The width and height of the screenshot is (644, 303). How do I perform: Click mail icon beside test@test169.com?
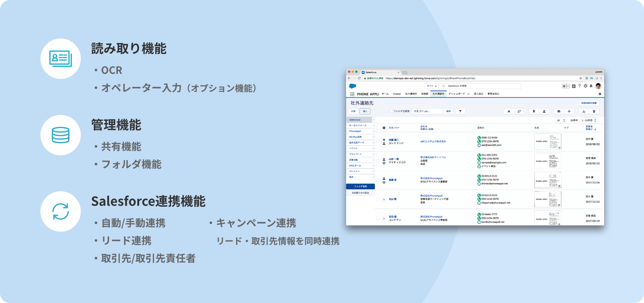pos(479,145)
